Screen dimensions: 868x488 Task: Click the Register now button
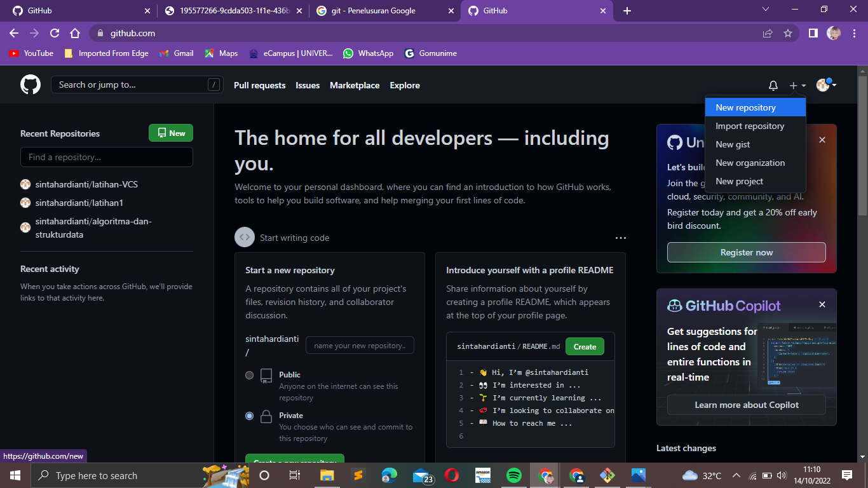coord(746,252)
